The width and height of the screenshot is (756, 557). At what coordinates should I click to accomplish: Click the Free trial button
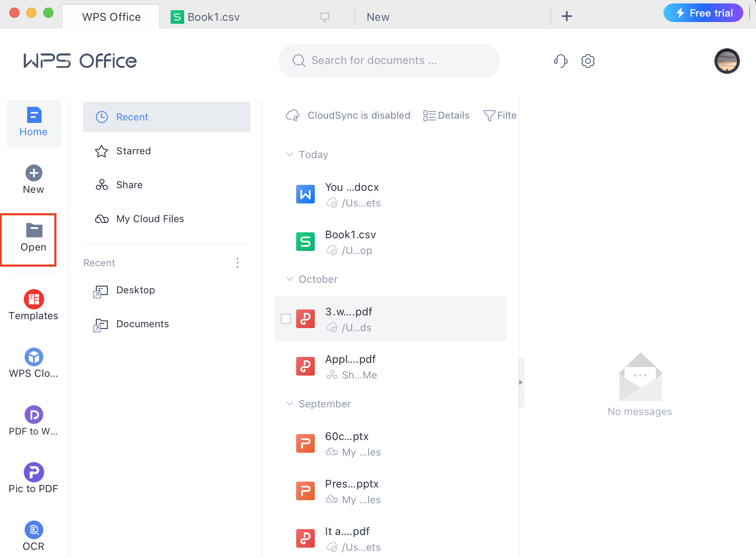[x=703, y=13]
